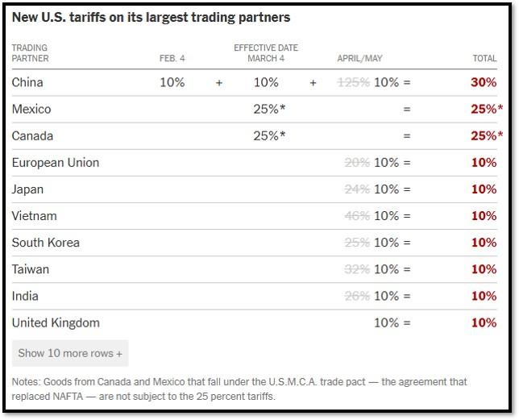Click the APRIL/MAY column header
This screenshot has width=519, height=420.
359,59
